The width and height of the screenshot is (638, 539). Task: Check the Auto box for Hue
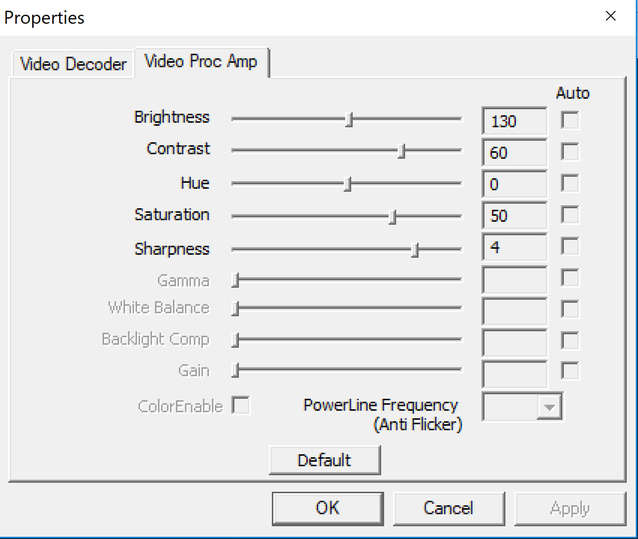pyautogui.click(x=570, y=183)
